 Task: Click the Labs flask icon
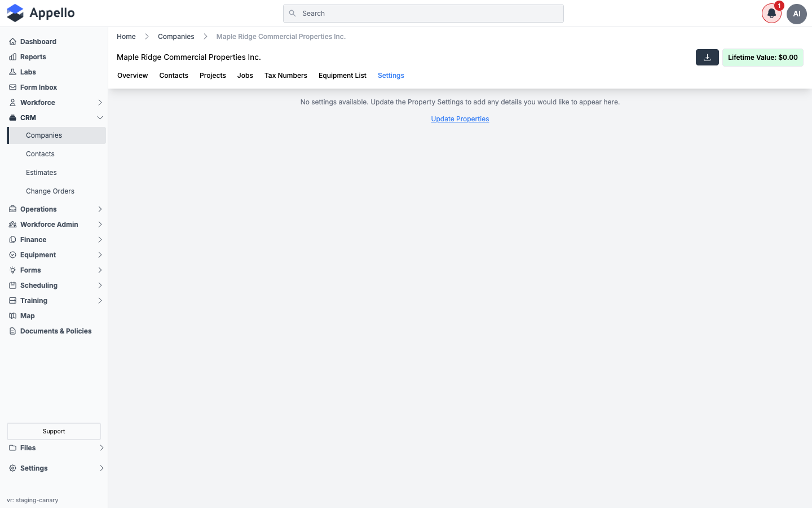click(12, 72)
